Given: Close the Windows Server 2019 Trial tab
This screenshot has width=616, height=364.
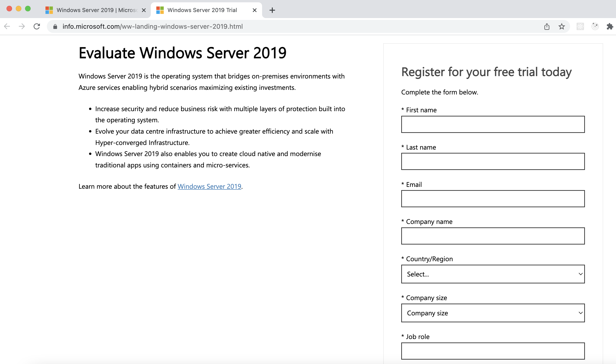Looking at the screenshot, I should point(254,10).
